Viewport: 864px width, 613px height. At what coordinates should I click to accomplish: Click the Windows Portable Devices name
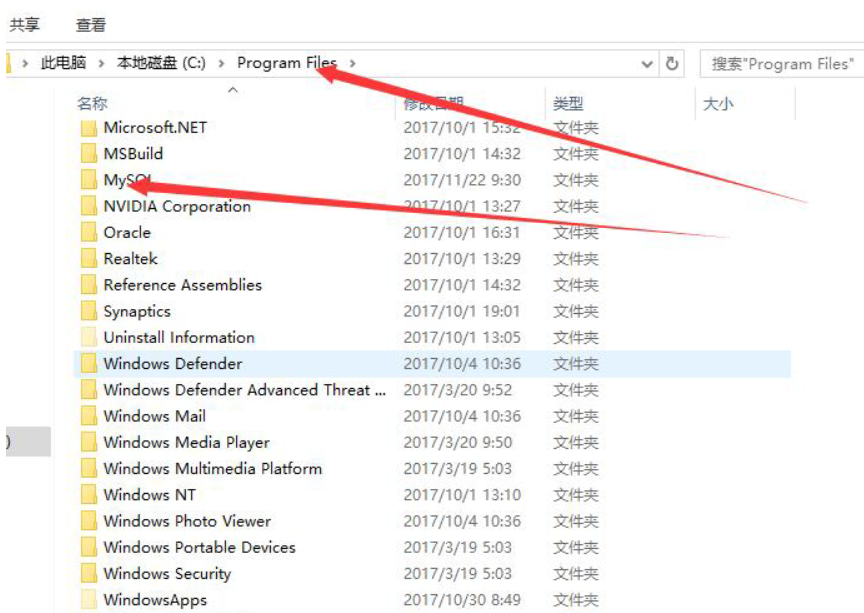pos(199,547)
